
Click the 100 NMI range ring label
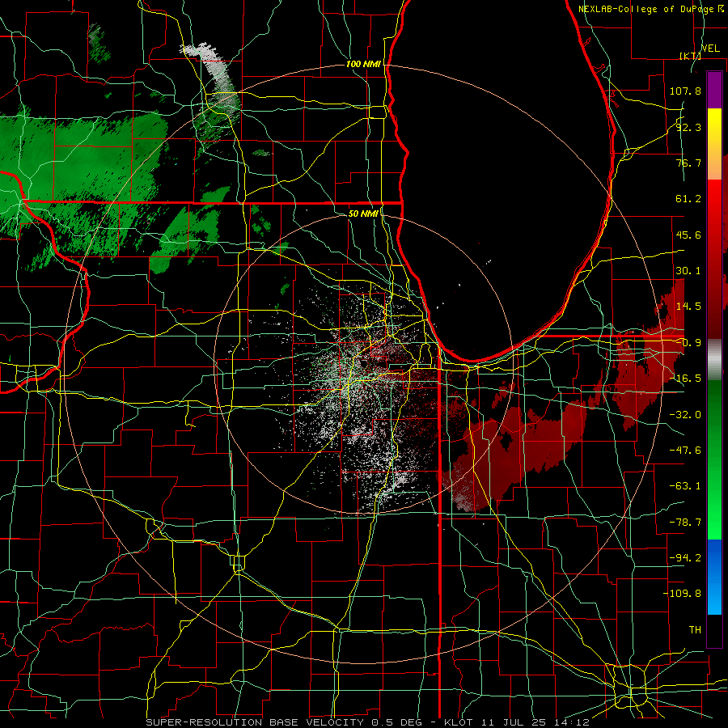coord(363,64)
